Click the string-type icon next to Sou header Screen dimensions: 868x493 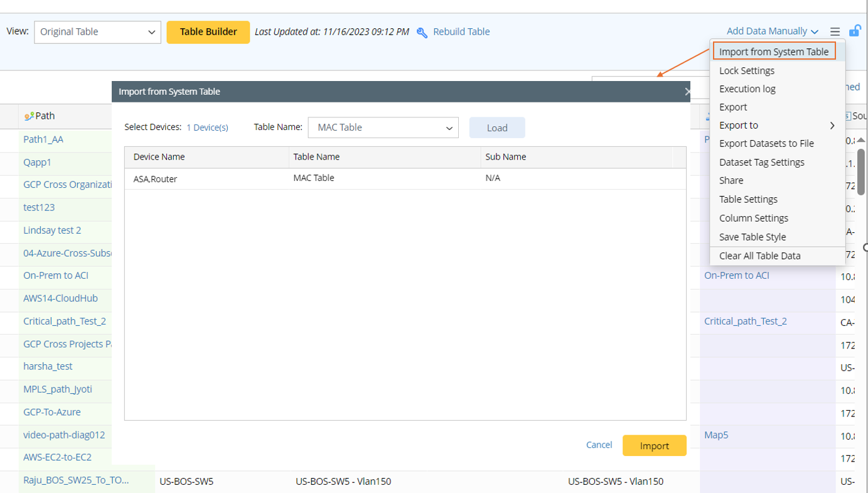(849, 116)
